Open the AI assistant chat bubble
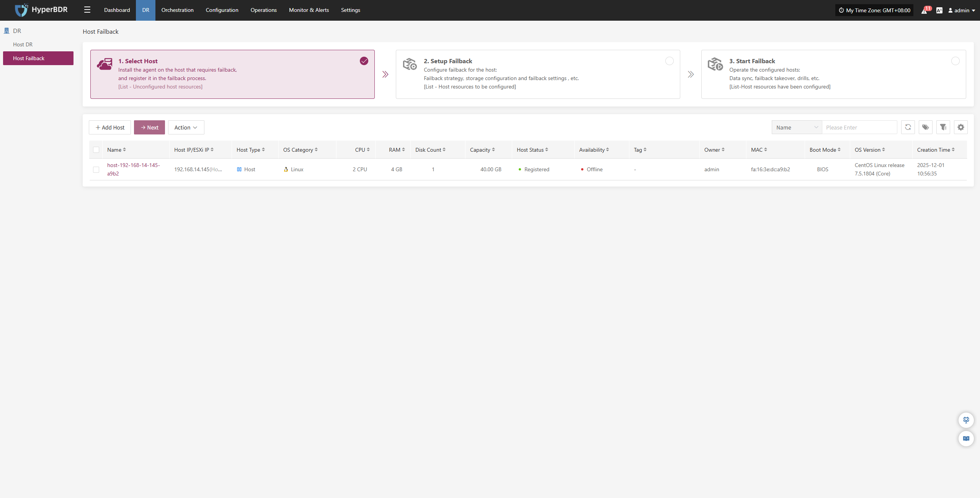 [x=966, y=420]
